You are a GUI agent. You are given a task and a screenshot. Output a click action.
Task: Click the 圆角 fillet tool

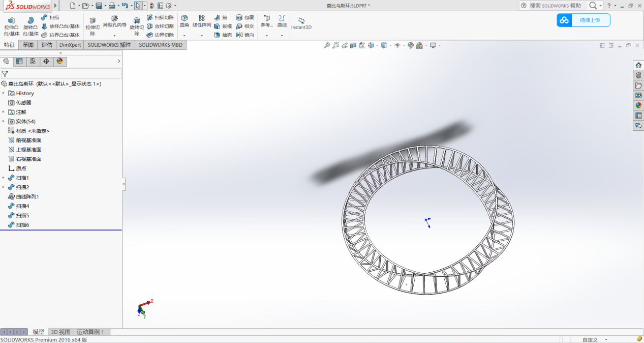[x=184, y=21]
